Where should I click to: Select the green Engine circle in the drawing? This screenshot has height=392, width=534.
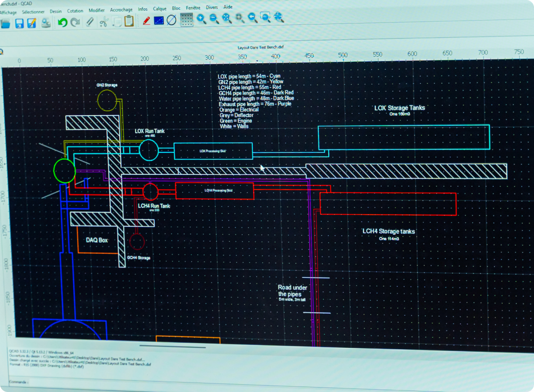click(x=64, y=171)
